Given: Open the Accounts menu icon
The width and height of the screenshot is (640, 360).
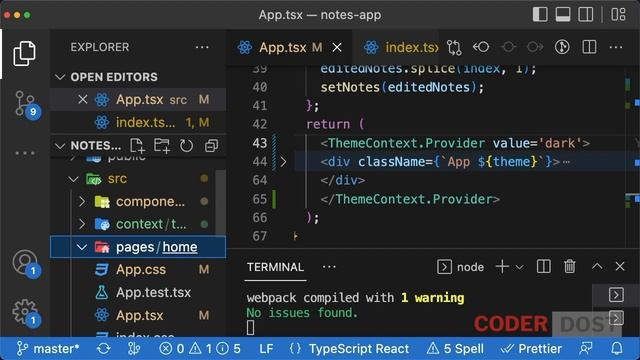Looking at the screenshot, I should click(x=25, y=263).
